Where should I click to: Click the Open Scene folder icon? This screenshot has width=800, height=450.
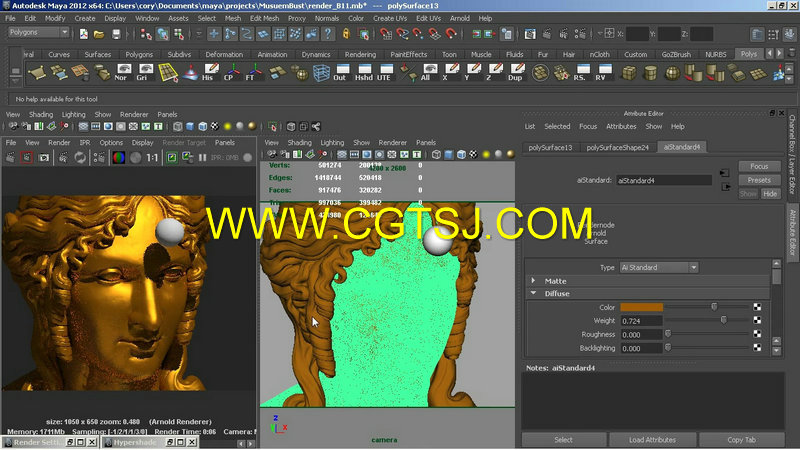(x=99, y=34)
